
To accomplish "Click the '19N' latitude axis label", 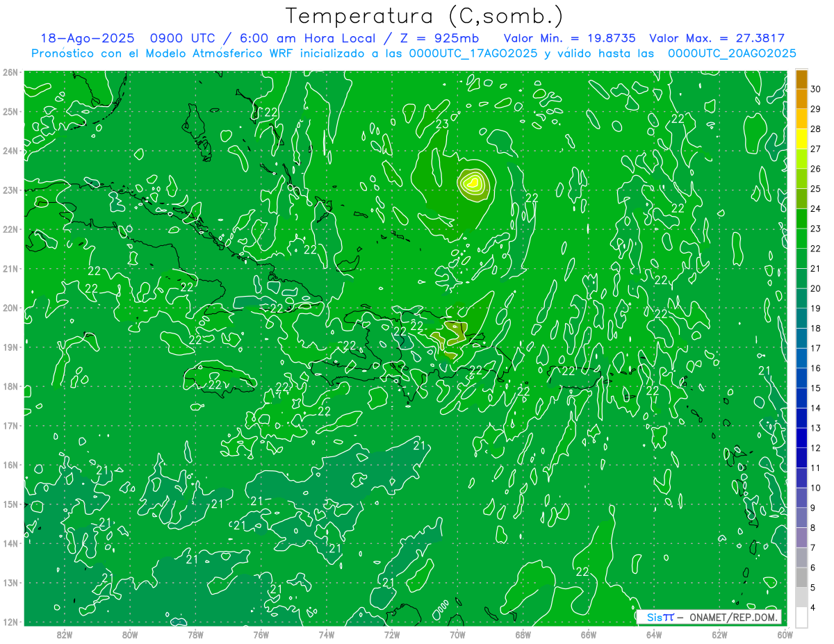I will [x=10, y=347].
